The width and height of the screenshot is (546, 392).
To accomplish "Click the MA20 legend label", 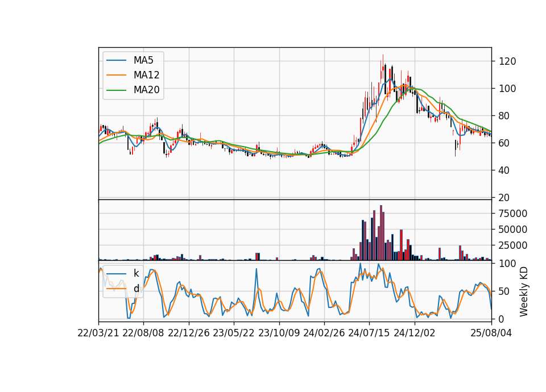I will 146,90.
